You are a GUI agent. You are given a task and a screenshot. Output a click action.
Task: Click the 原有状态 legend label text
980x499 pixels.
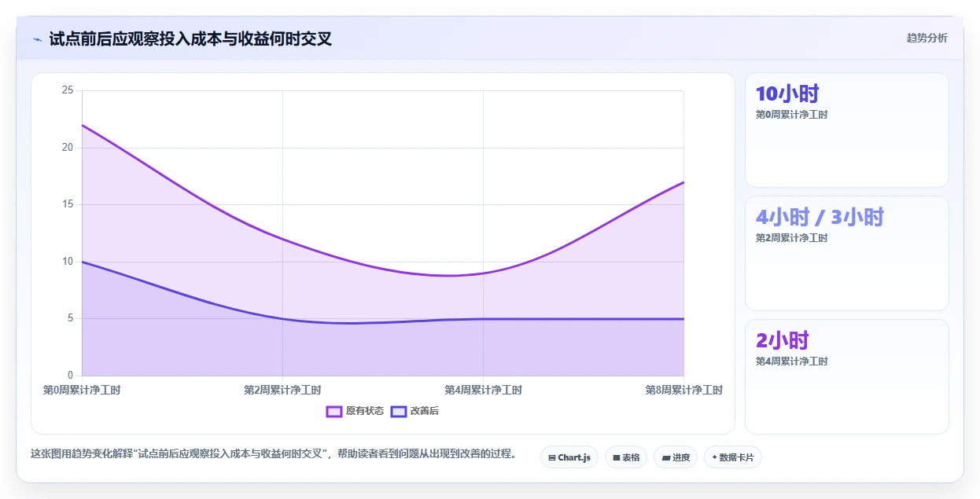pos(365,411)
